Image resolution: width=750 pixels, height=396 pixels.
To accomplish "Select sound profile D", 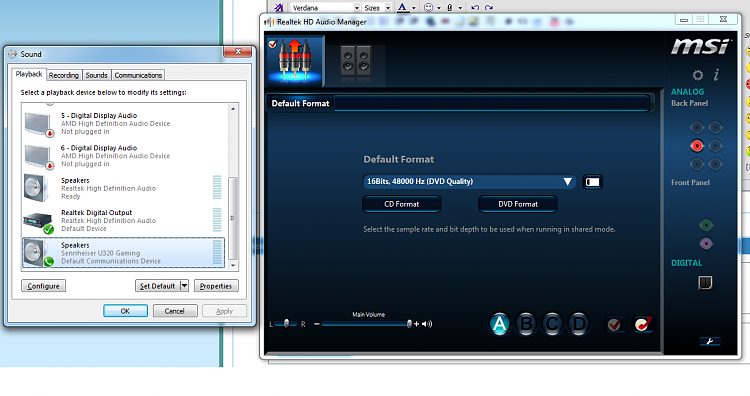I will pos(578,324).
